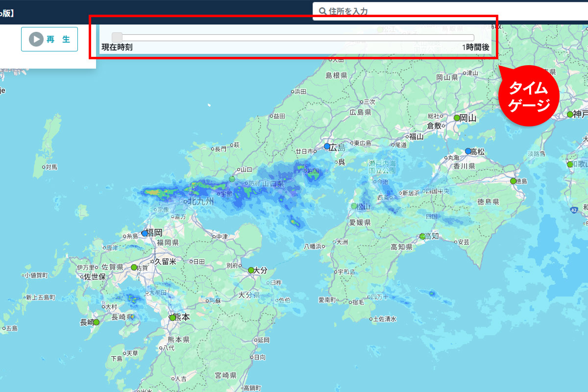Select the blue marker at 福岡

point(144,234)
